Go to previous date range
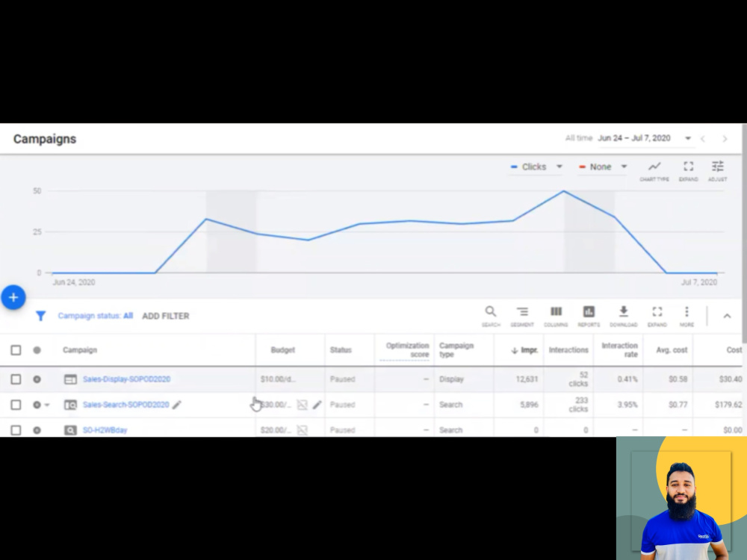Screen dimensions: 747x560 point(703,139)
